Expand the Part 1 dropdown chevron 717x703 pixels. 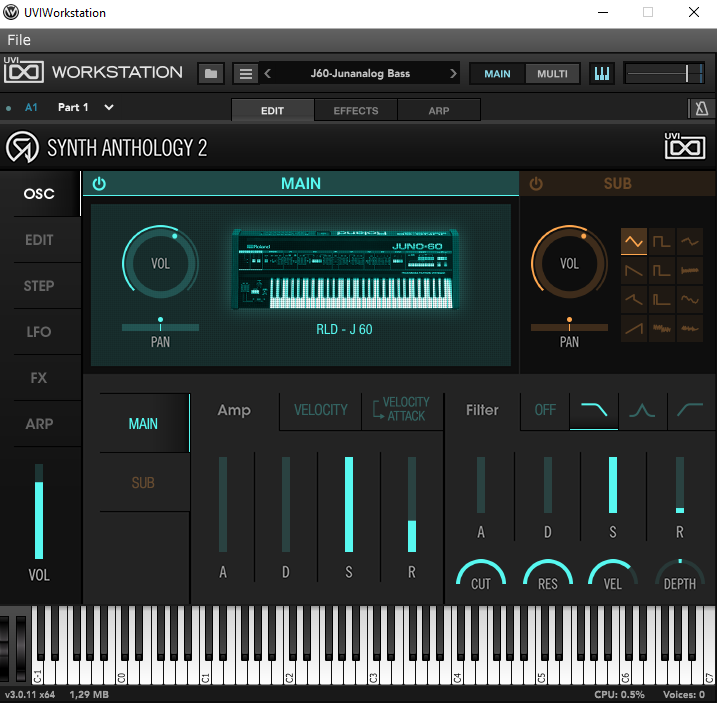(109, 107)
